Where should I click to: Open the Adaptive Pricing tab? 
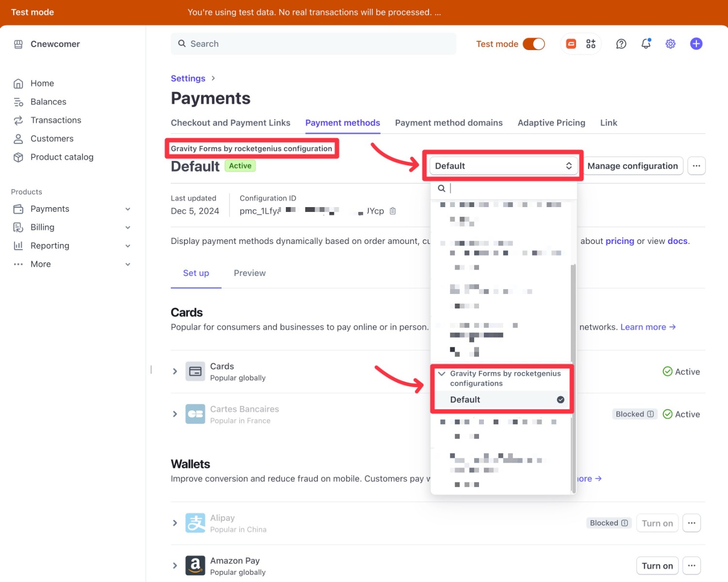point(551,123)
